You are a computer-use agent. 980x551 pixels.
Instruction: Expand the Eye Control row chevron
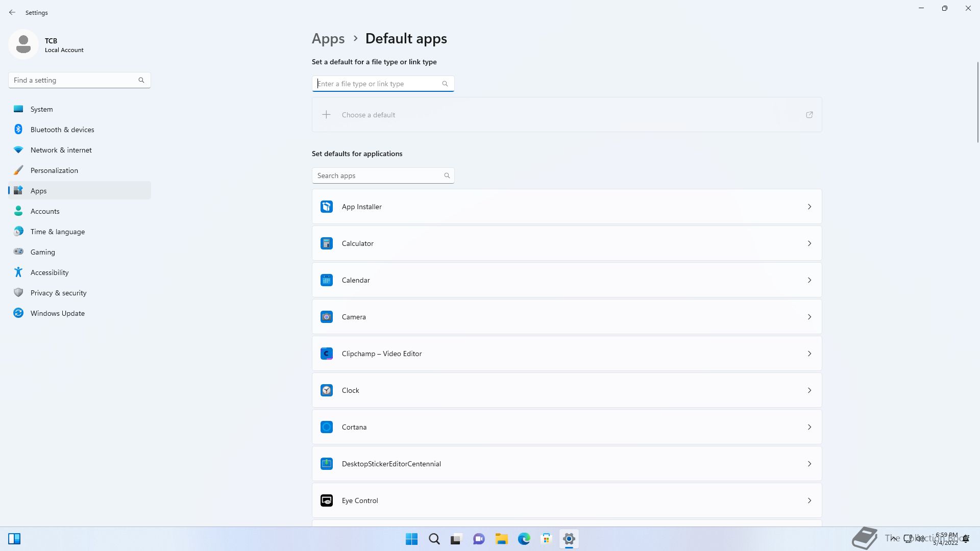tap(810, 500)
